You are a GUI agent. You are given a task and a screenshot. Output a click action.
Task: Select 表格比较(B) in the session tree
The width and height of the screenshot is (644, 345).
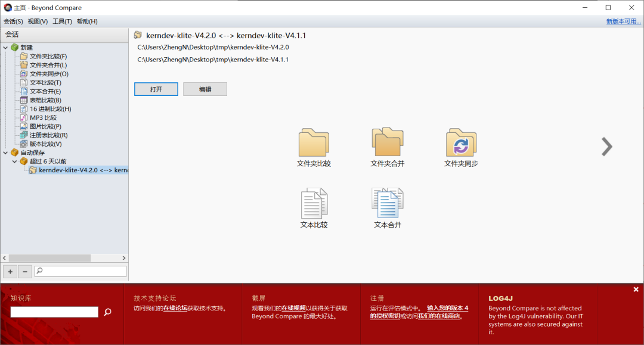pos(45,100)
